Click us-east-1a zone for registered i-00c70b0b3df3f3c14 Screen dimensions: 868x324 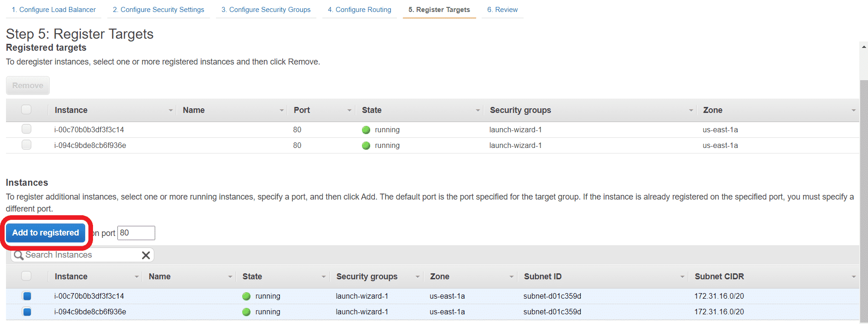(x=720, y=130)
